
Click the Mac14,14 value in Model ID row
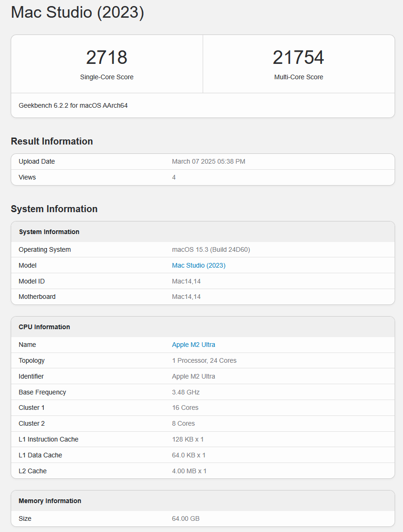(186, 281)
